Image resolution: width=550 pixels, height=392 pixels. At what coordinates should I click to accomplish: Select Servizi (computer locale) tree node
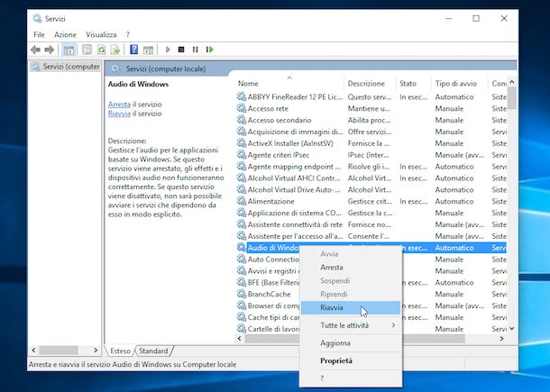coord(65,67)
